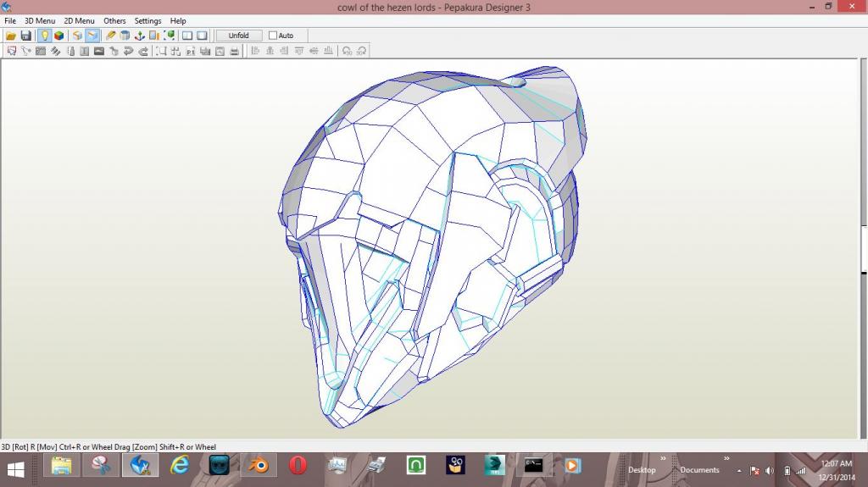Click the Align Right icon
Viewport: 868px width, 487px height.
[x=284, y=51]
